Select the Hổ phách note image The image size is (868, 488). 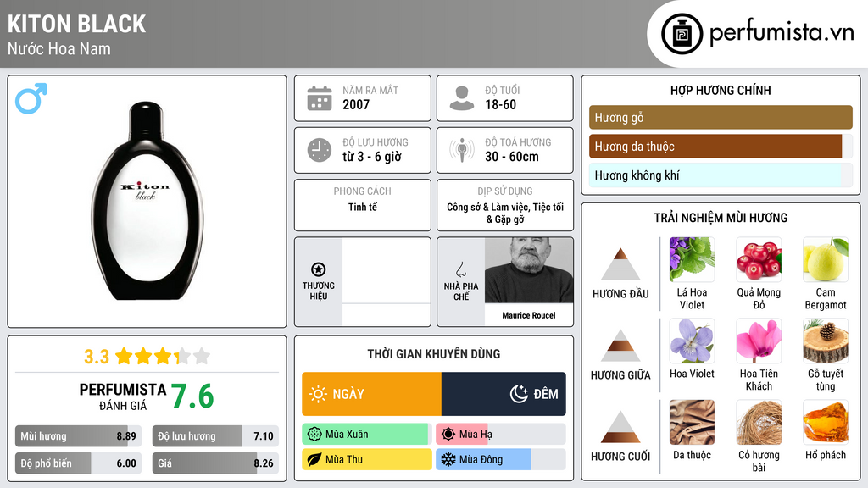pos(826,422)
